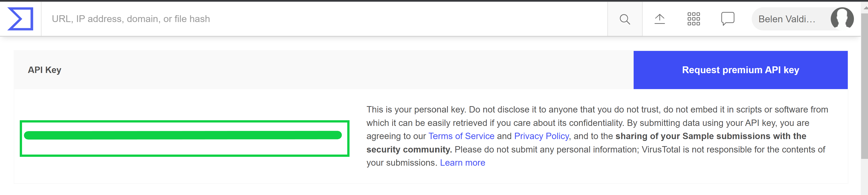
Task: Click the feedback comment bubble icon
Action: pyautogui.click(x=727, y=19)
